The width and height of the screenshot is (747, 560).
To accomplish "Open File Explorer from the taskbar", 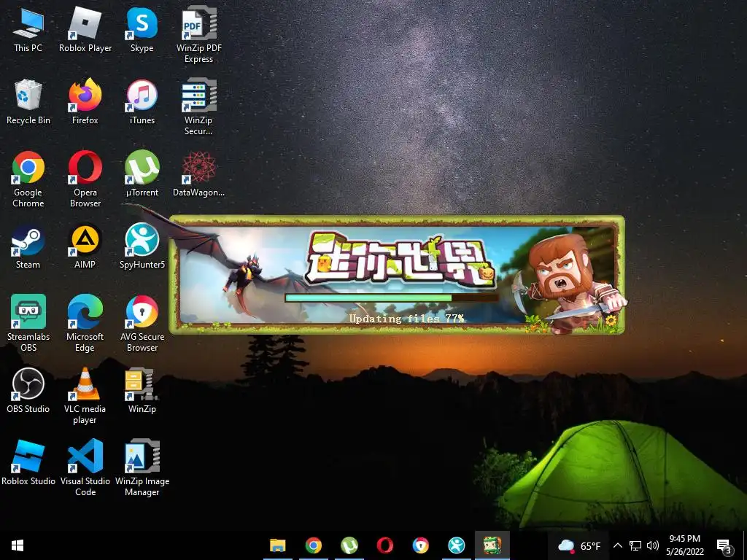I will (278, 545).
